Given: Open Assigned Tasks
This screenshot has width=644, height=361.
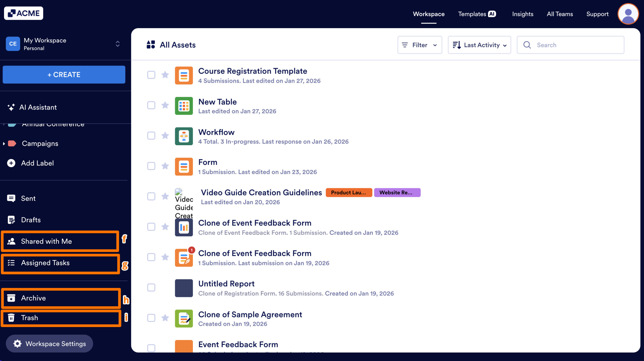Looking at the screenshot, I should [60, 263].
